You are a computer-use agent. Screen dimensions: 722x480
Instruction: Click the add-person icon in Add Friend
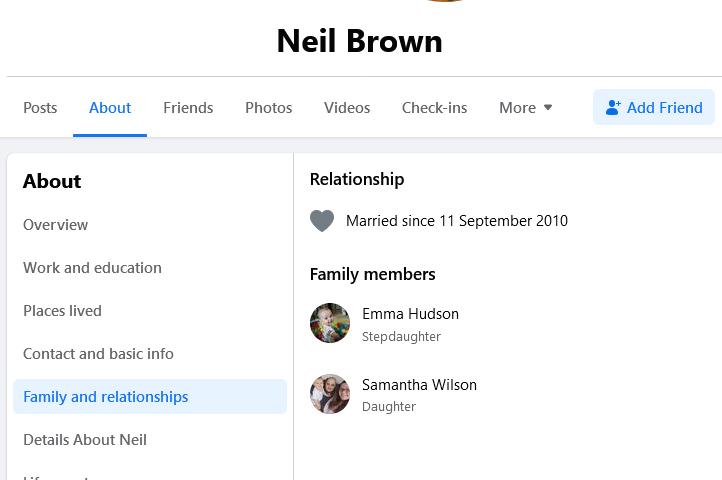613,108
